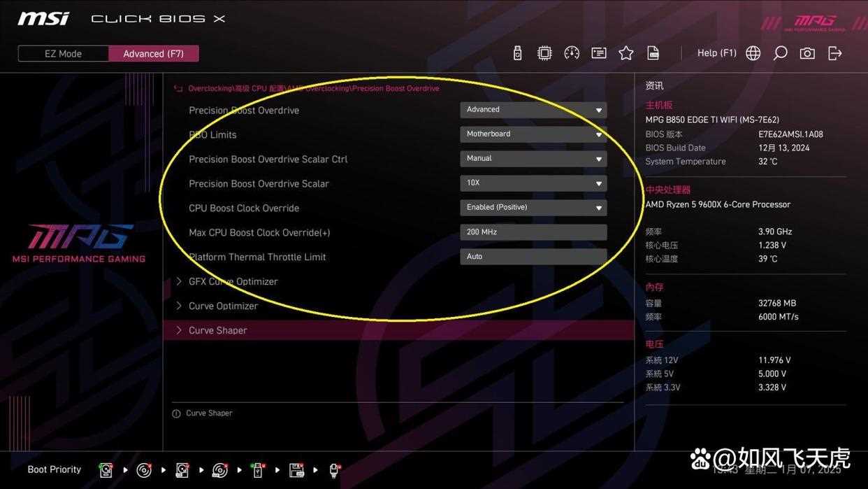Change language via the globe icon

click(x=753, y=53)
